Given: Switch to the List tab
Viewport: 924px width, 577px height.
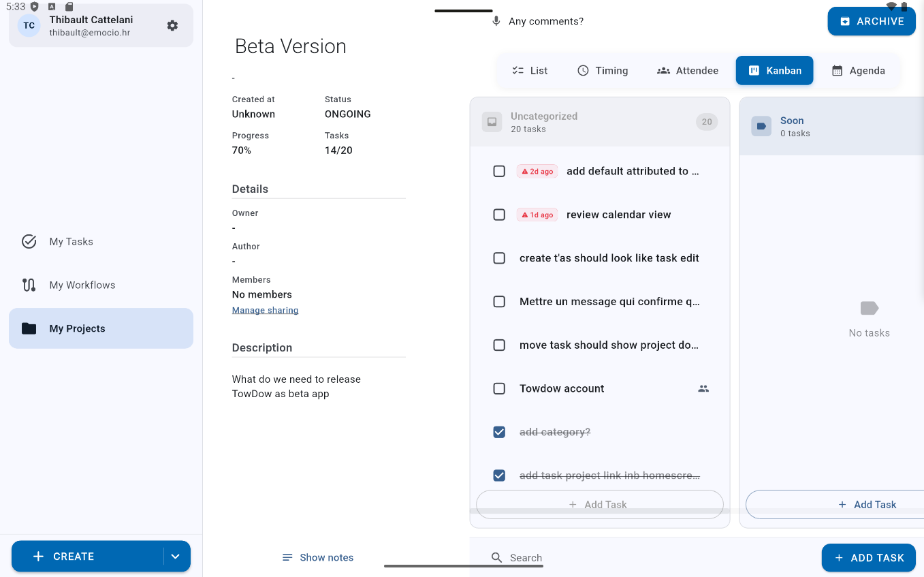Looking at the screenshot, I should click(x=530, y=70).
